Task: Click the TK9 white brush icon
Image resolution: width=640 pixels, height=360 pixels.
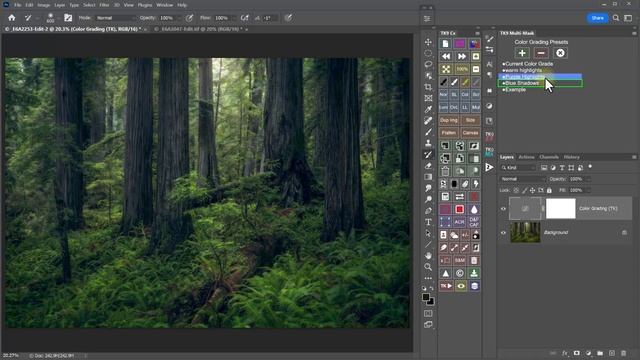Action: 454,82
